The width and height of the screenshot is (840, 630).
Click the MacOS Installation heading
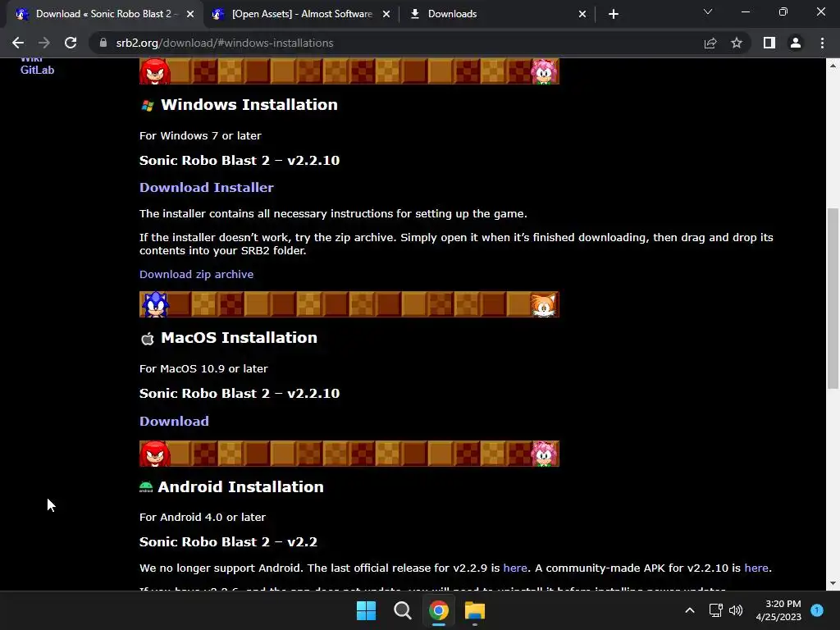click(239, 338)
